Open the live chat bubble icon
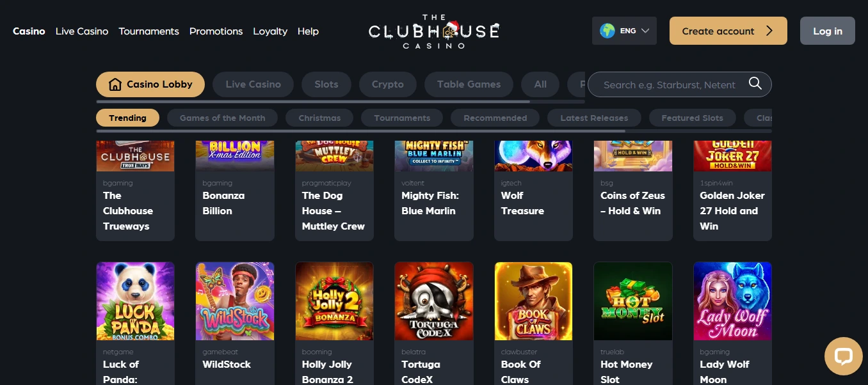The image size is (868, 385). point(843,356)
